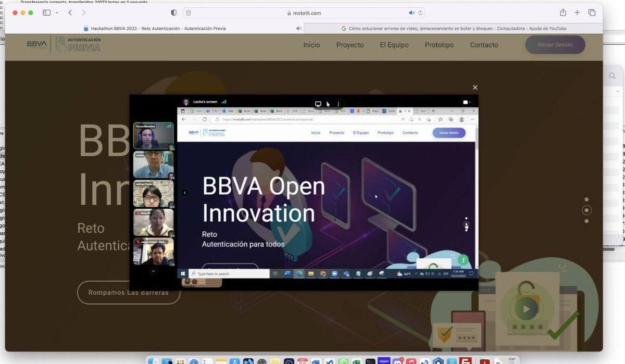Click Edge's back arrow in shared screen

[183, 119]
